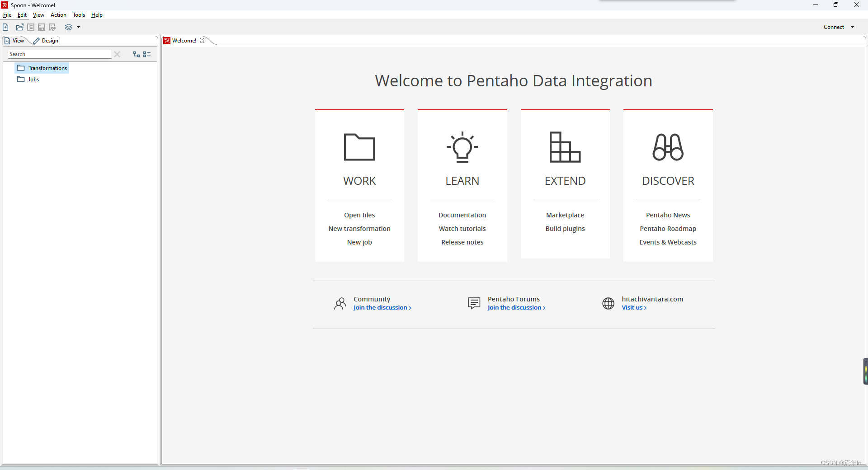Minimize the Spoon window
868x470 pixels.
(816, 5)
